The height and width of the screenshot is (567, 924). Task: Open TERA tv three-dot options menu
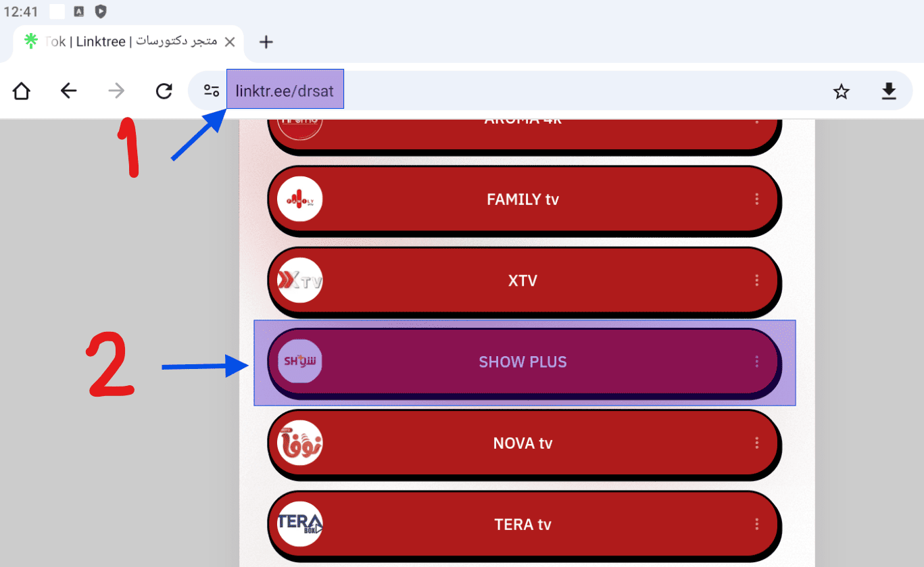(x=756, y=524)
